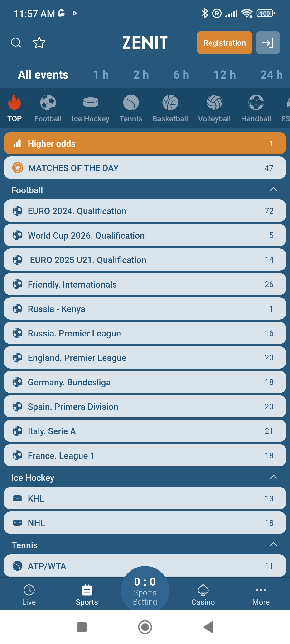Tap the Android home button
The height and width of the screenshot is (644, 290).
pos(145,627)
